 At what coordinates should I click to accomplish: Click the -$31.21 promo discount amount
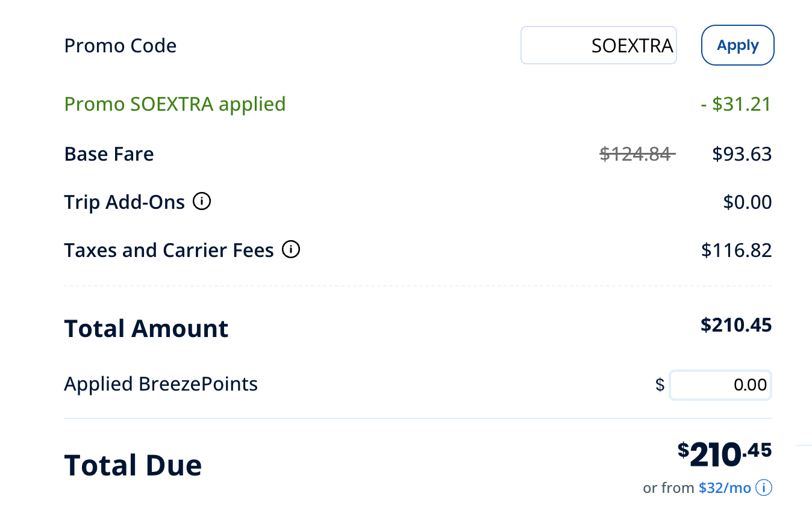[735, 104]
